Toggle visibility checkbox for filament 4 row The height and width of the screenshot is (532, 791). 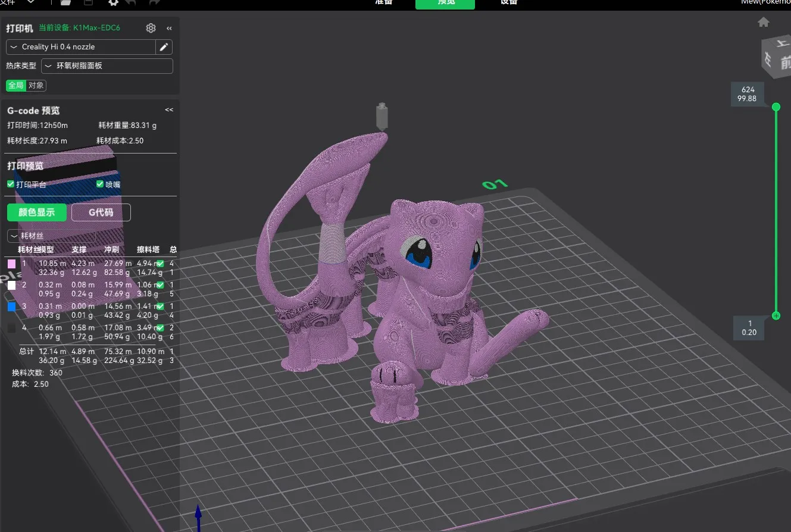tap(160, 328)
